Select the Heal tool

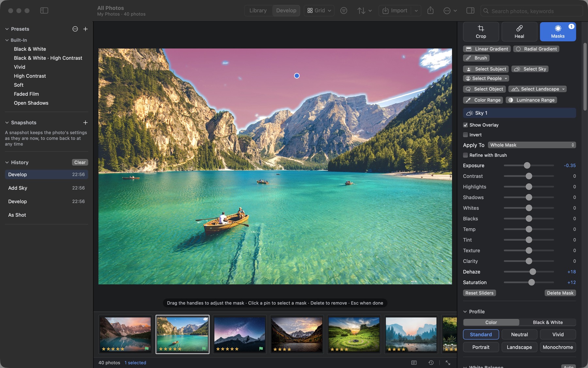click(x=519, y=32)
